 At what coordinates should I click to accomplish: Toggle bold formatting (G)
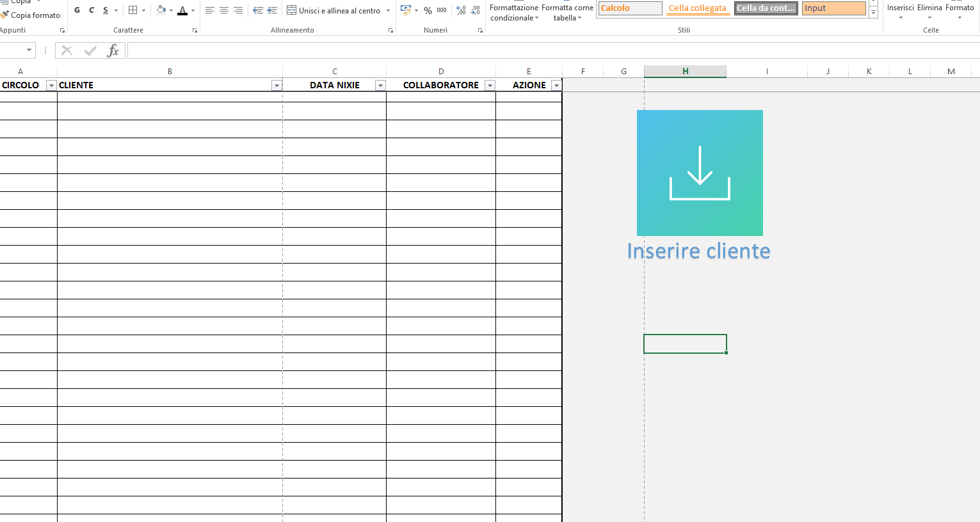(77, 10)
